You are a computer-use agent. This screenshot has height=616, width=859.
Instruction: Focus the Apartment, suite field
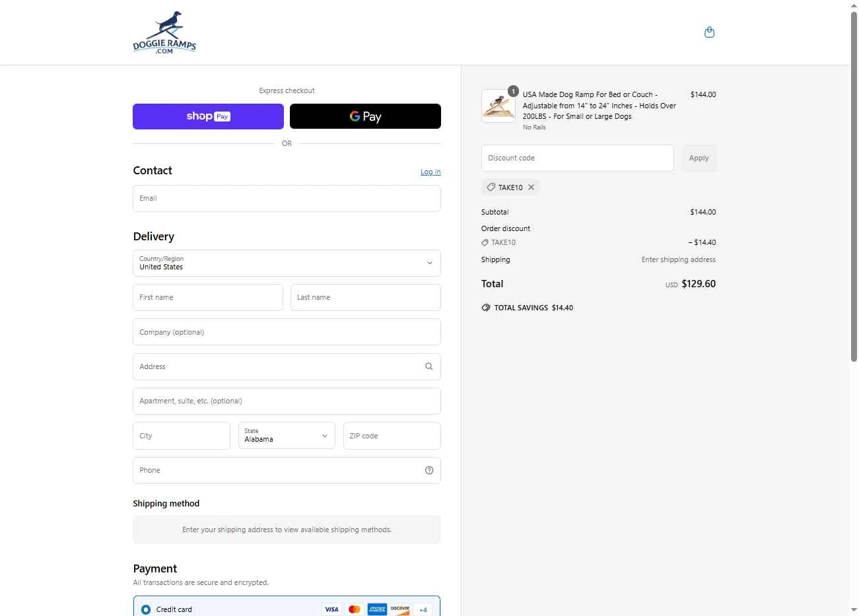click(287, 401)
